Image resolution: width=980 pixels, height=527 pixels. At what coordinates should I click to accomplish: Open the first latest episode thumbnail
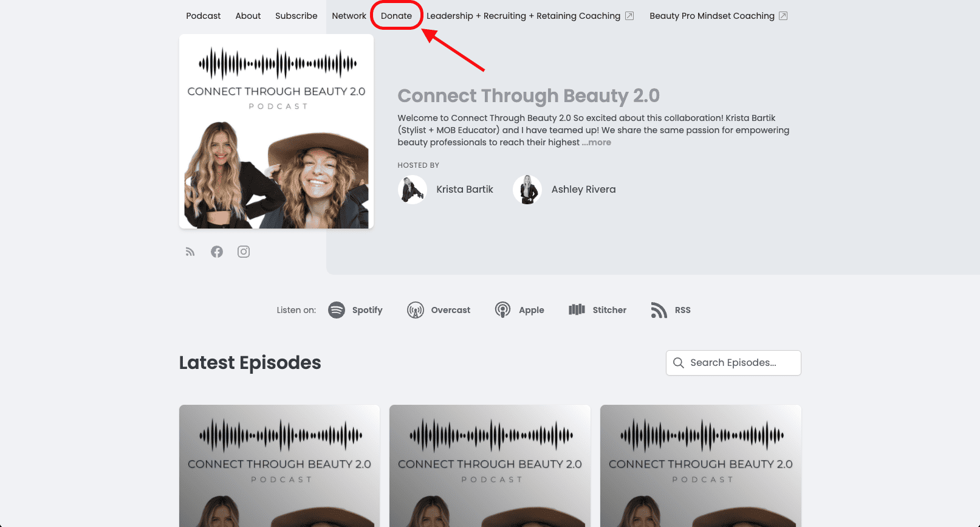pos(279,466)
